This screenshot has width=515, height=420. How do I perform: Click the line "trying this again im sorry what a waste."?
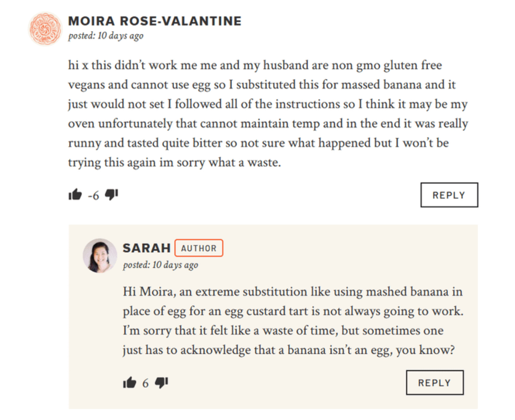[174, 162]
